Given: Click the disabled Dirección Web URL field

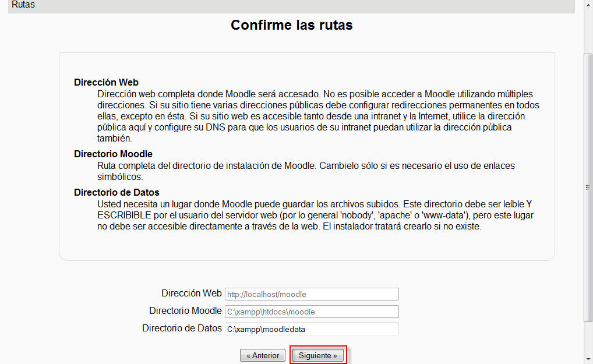Looking at the screenshot, I should pos(312,294).
